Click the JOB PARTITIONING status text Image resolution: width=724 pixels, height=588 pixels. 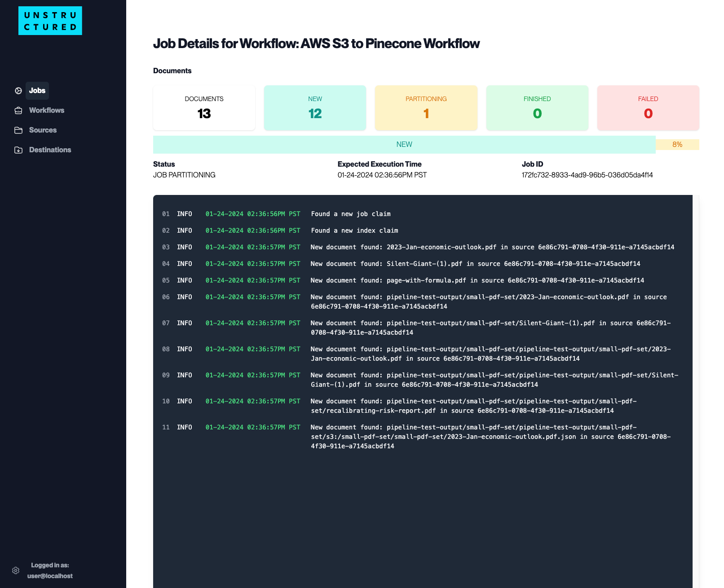point(184,175)
